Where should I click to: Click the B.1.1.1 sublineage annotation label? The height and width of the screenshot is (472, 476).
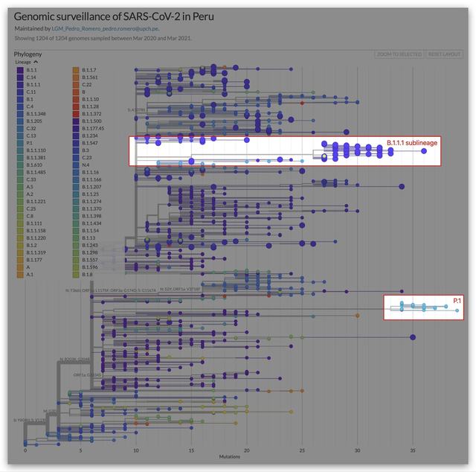(x=412, y=142)
